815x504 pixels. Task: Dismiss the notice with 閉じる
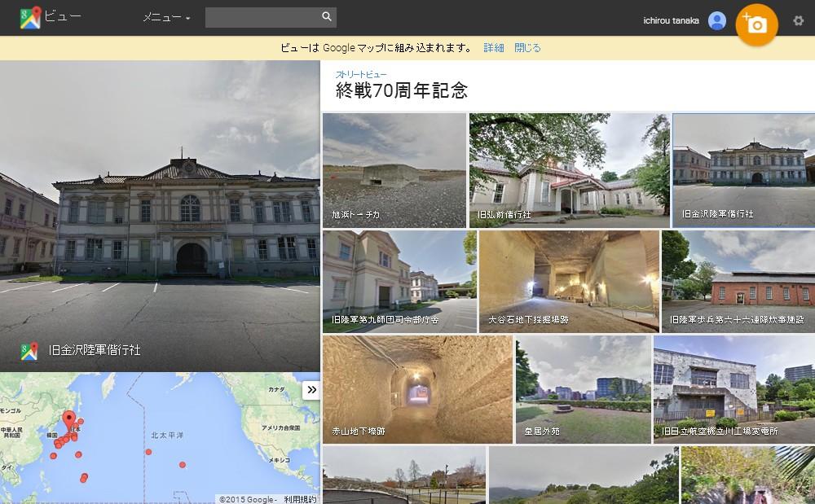point(527,48)
